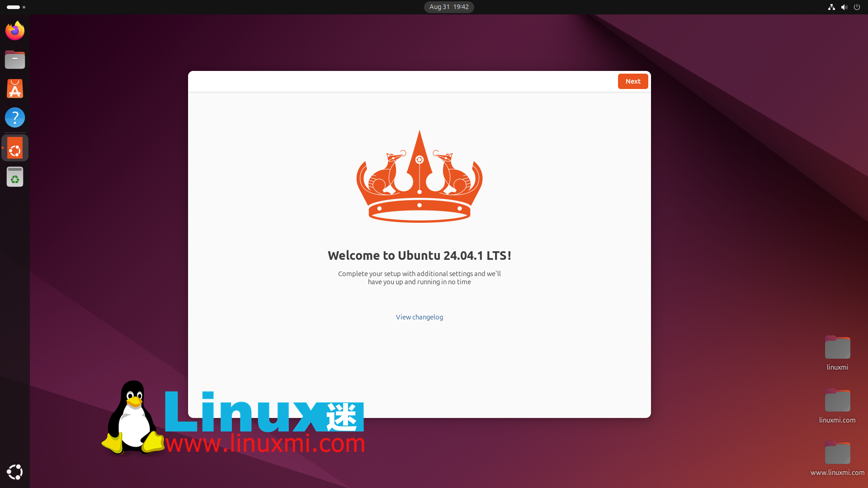Open the Help question-mark dock icon

[15, 117]
